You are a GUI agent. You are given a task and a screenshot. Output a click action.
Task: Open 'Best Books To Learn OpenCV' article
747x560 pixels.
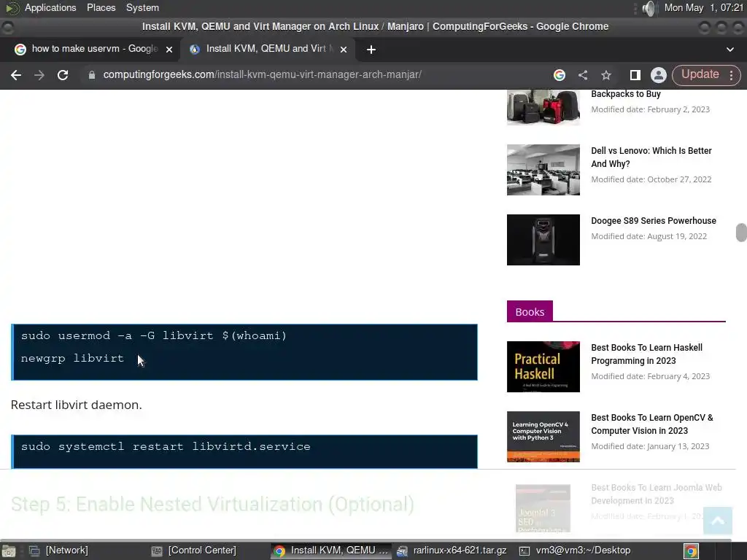click(651, 424)
